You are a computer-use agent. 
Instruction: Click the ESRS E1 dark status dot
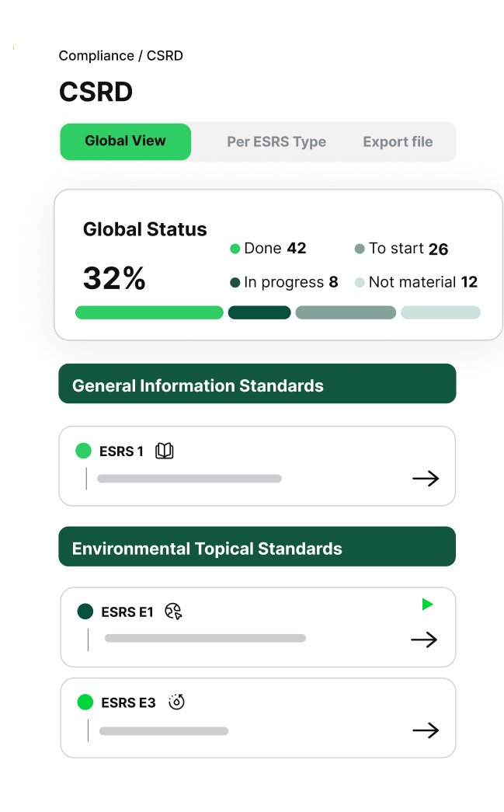(x=85, y=611)
